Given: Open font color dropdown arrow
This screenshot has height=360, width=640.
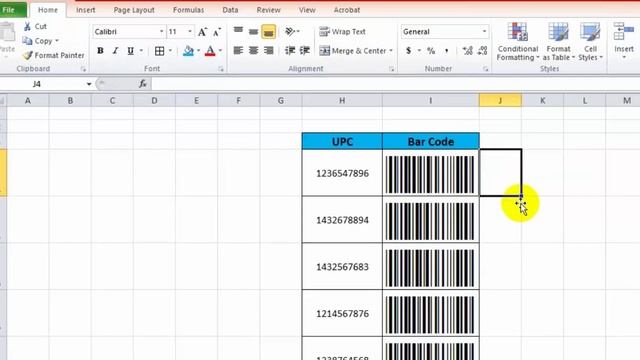Looking at the screenshot, I should click(x=220, y=51).
